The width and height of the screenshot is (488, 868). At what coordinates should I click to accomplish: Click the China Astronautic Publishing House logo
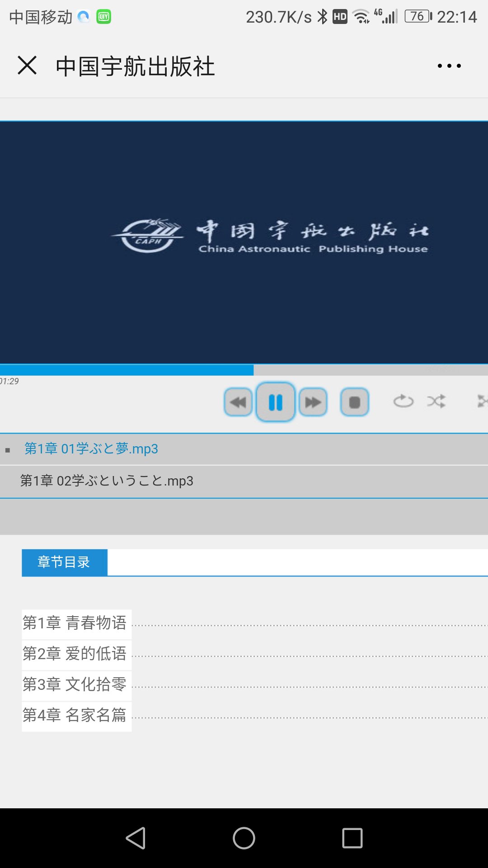pyautogui.click(x=270, y=236)
